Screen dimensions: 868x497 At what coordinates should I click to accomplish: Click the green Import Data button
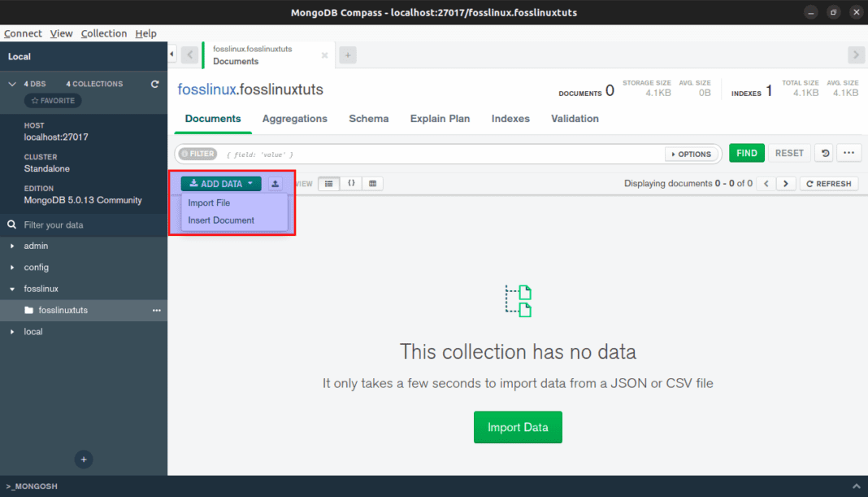point(518,427)
